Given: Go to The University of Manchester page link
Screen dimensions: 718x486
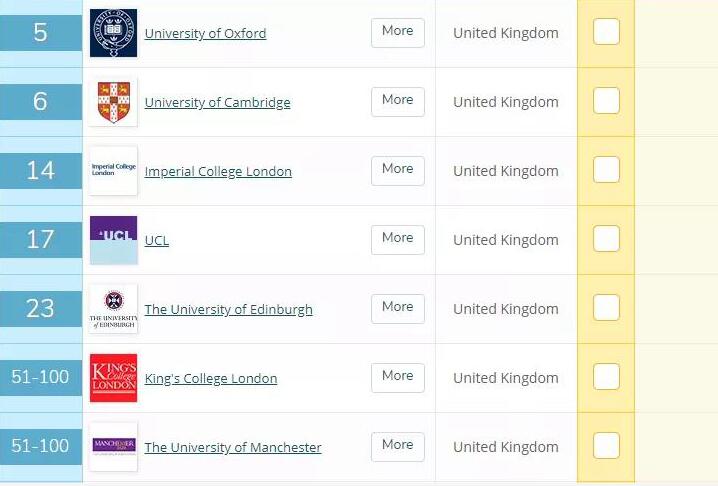Looking at the screenshot, I should point(233,448).
